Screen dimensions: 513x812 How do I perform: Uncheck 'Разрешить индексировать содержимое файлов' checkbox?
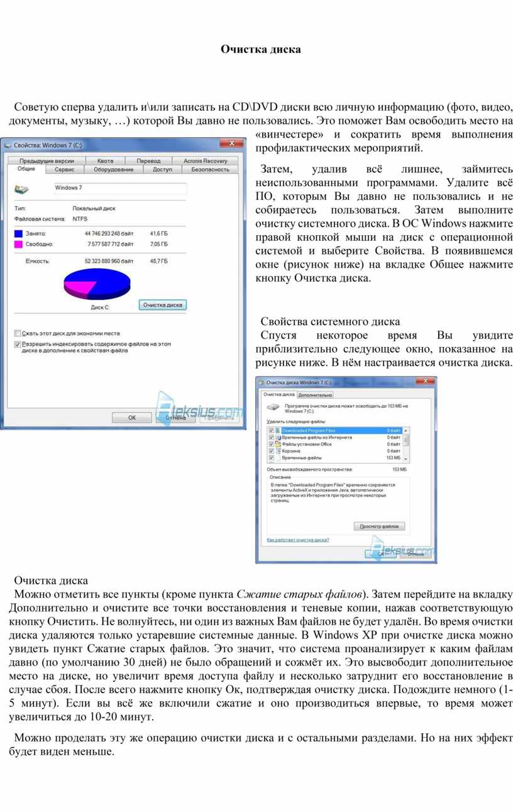[x=18, y=344]
